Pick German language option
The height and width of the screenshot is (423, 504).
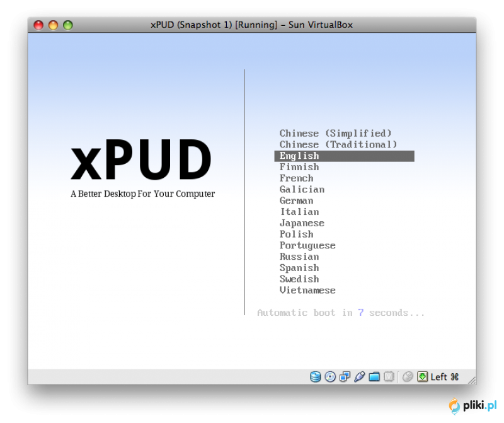pos(296,200)
